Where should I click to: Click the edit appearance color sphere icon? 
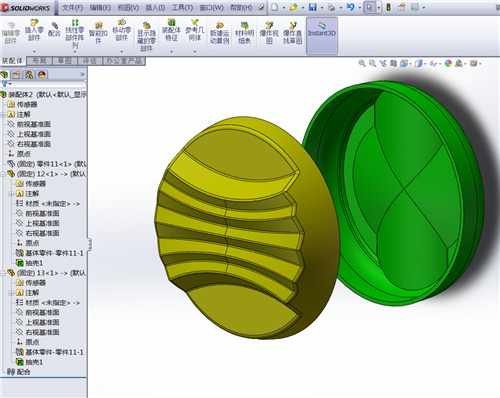point(448,63)
